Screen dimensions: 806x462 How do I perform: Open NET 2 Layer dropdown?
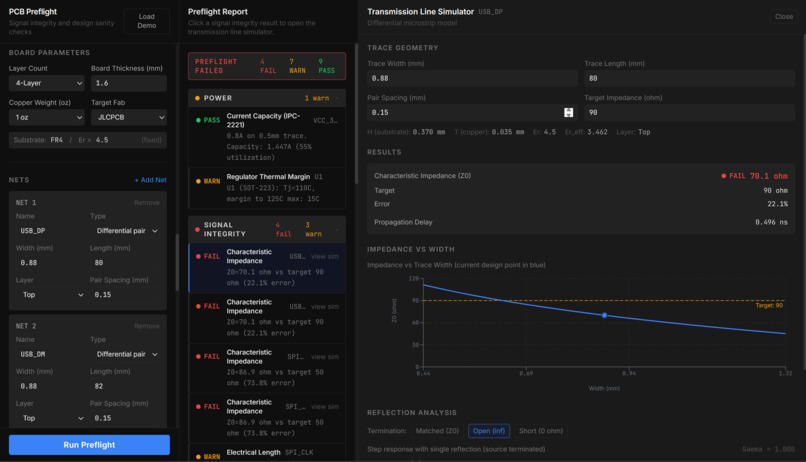pos(50,418)
